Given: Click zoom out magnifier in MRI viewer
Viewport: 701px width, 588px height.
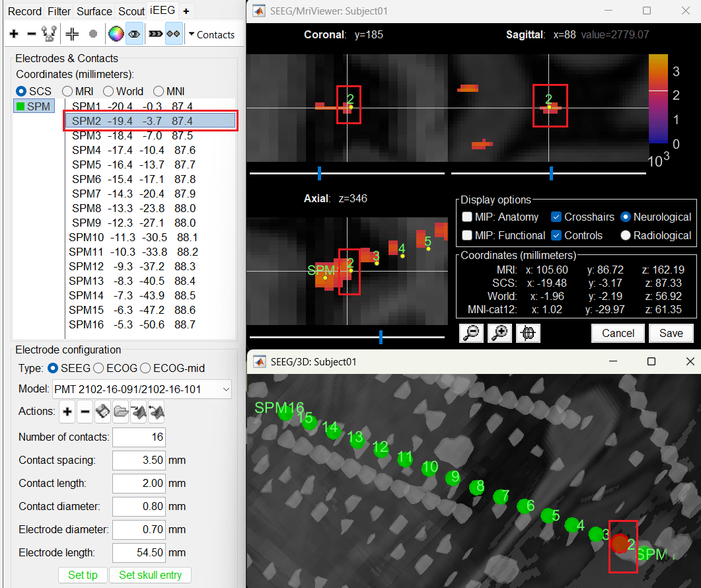Looking at the screenshot, I should (x=472, y=333).
